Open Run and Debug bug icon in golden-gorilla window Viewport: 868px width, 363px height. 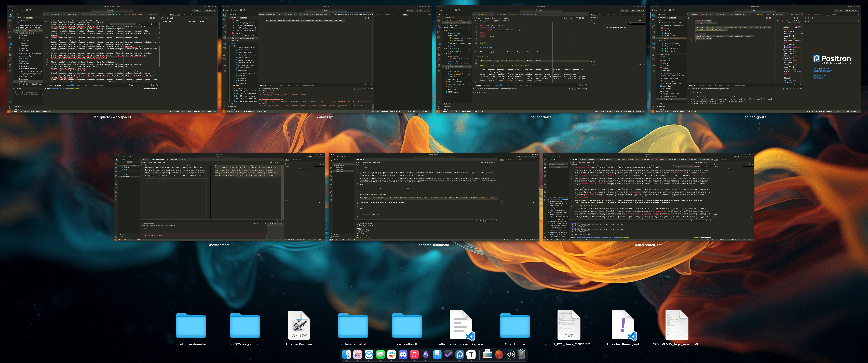tap(653, 37)
